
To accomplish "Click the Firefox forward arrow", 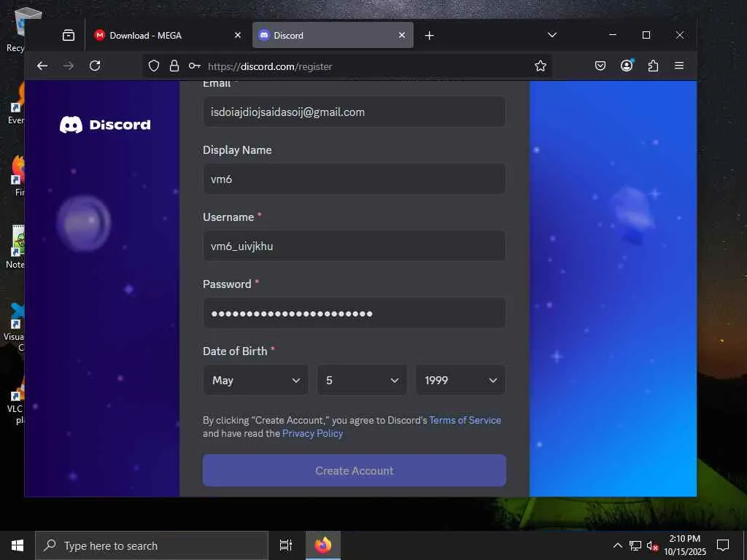I will [69, 66].
